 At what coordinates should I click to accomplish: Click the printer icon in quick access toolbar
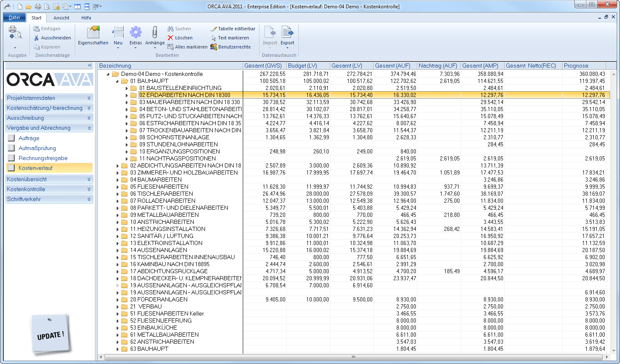(38, 7)
